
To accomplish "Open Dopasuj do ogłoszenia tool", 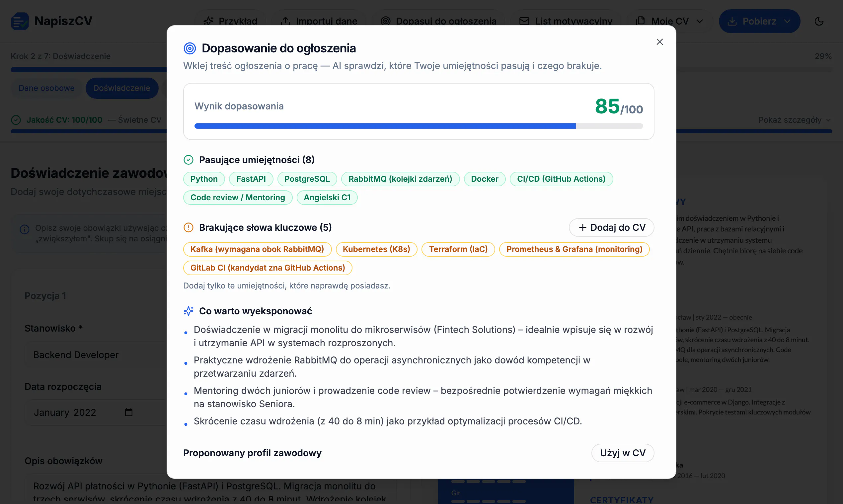I will click(438, 21).
